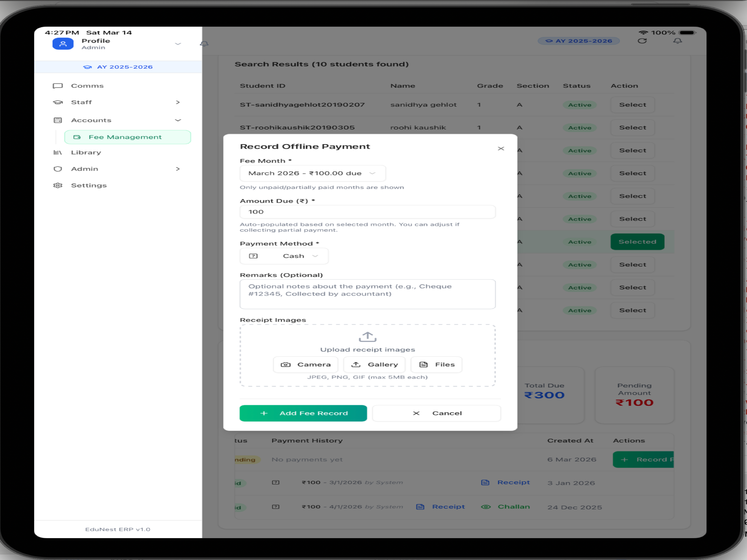This screenshot has width=747, height=560.
Task: Click the Wi-Fi status icon
Action: [643, 33]
